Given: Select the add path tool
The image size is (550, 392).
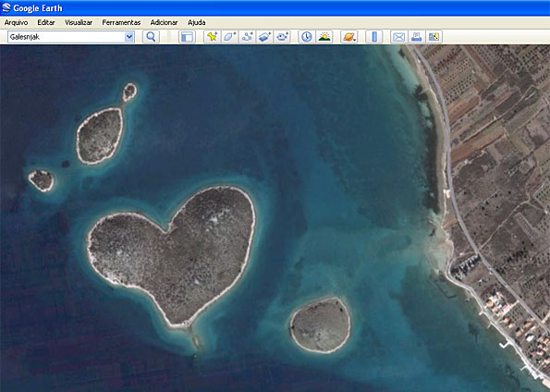Looking at the screenshot, I should click(x=248, y=36).
